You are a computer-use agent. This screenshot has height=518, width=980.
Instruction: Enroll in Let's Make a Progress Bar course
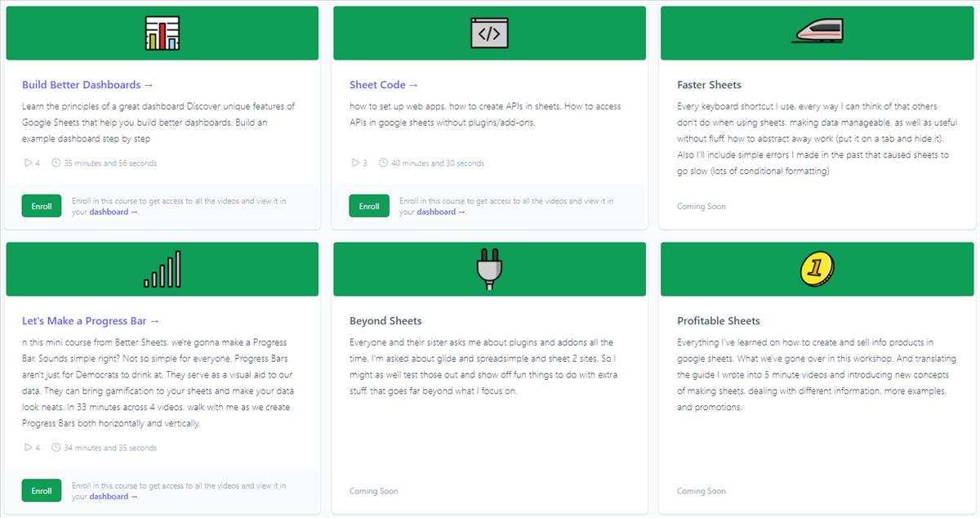point(42,491)
